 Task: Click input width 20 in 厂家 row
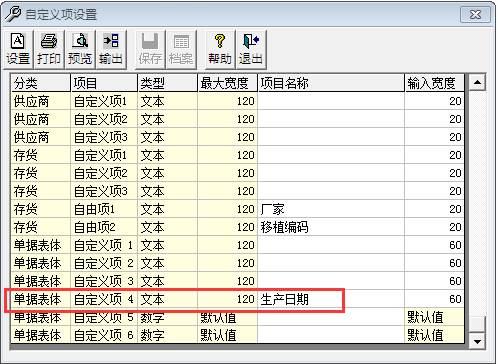tap(435, 209)
